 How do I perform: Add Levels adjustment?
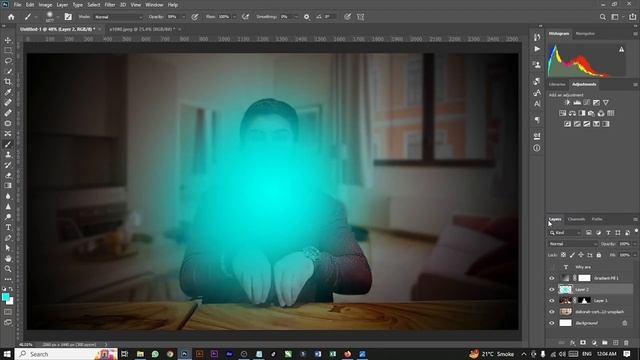(x=577, y=102)
